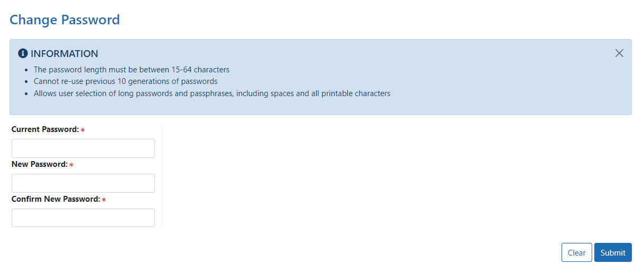Click the INFORMATION banner title text
This screenshot has height=273, width=644.
pos(65,54)
